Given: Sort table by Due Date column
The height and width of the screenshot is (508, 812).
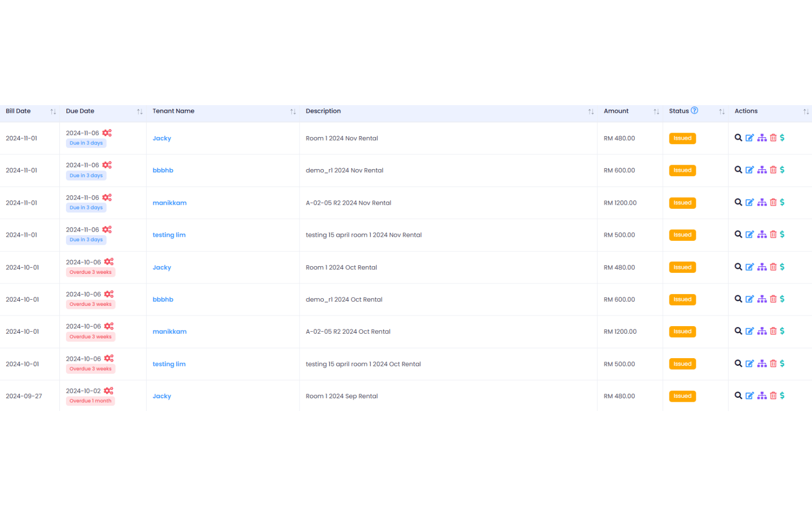Looking at the screenshot, I should (x=140, y=112).
